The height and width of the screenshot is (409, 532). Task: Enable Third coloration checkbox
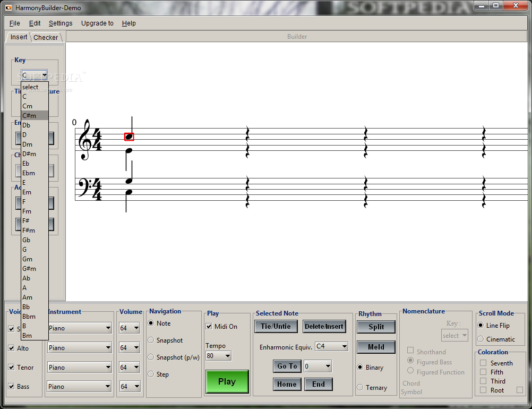coord(483,381)
